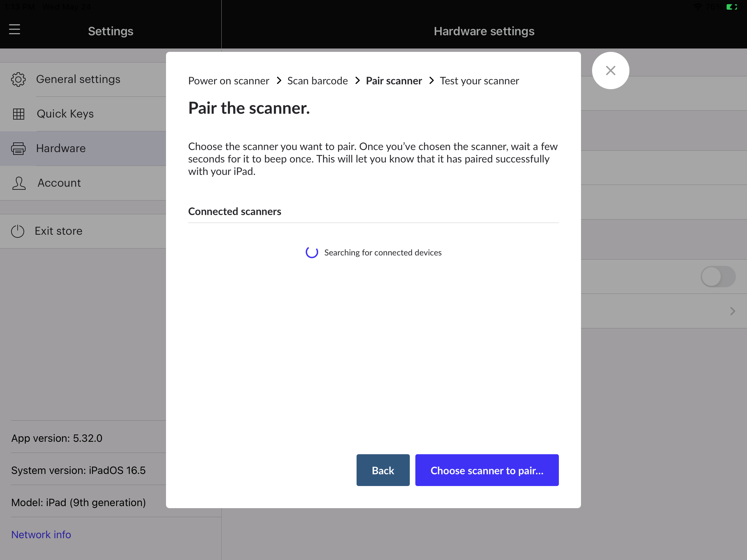Select the Pair scanner step
747x560 pixels.
click(x=394, y=81)
